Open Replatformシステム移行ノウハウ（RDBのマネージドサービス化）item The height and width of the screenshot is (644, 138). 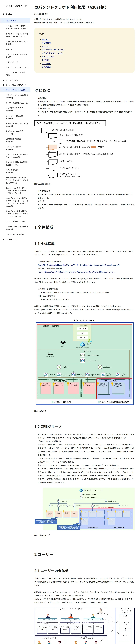click(x=17, y=191)
